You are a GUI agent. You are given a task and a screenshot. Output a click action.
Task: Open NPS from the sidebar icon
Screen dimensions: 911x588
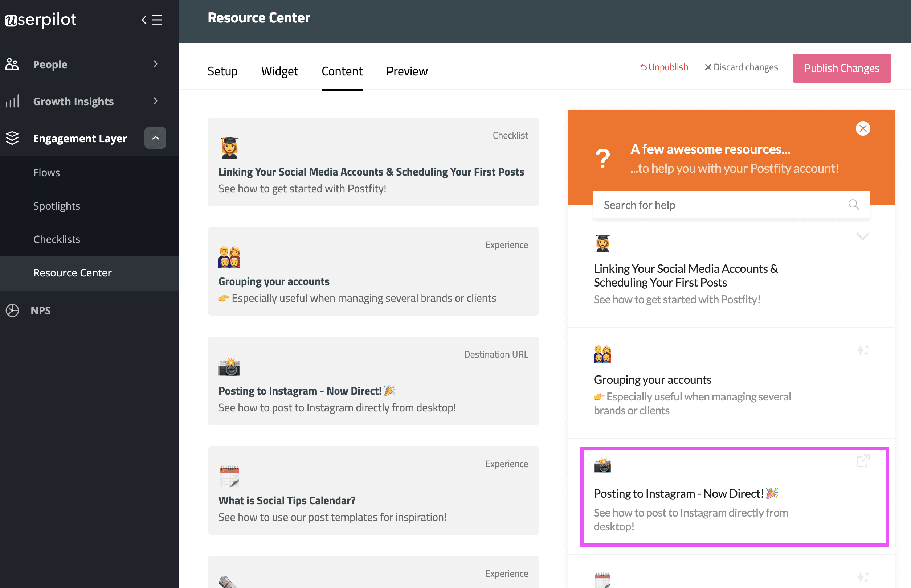click(12, 310)
